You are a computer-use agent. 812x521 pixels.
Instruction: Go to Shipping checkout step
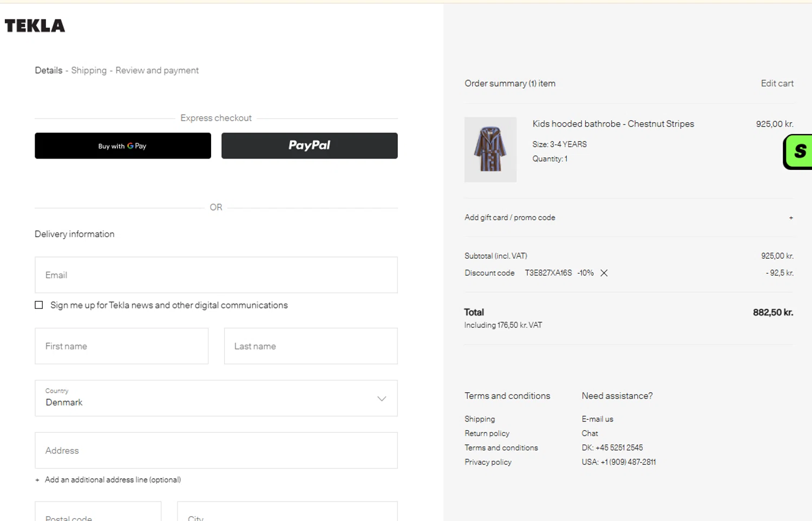pyautogui.click(x=89, y=70)
